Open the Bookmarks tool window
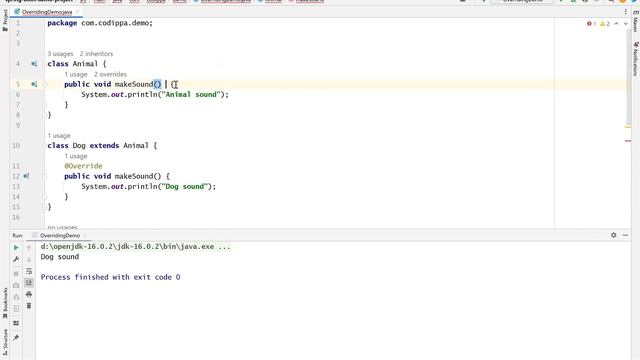Viewport: 640px width, 360px height. click(5, 303)
